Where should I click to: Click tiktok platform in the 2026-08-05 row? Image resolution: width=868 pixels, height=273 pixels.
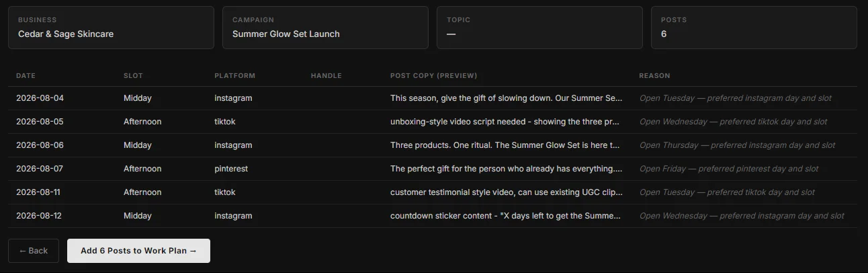pyautogui.click(x=225, y=122)
